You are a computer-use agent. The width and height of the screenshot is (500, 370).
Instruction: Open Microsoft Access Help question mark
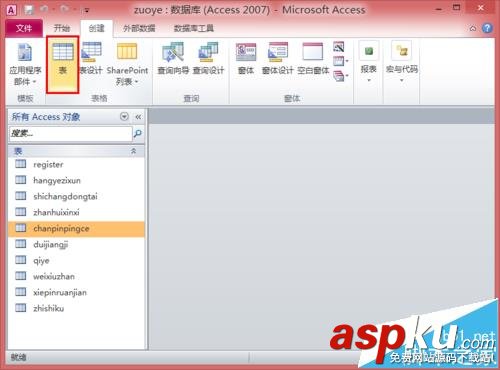(487, 28)
